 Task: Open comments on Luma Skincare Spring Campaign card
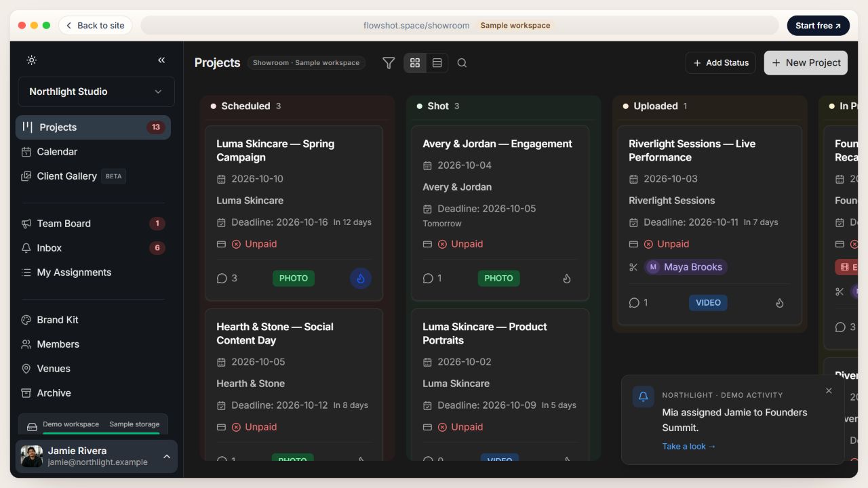tap(227, 279)
